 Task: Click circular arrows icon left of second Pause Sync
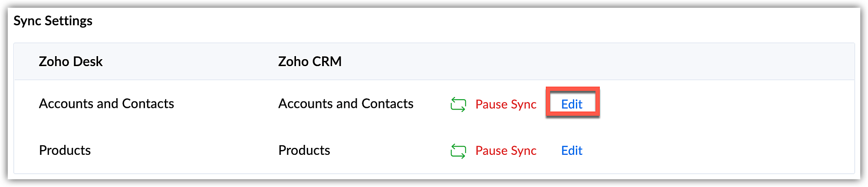point(458,151)
